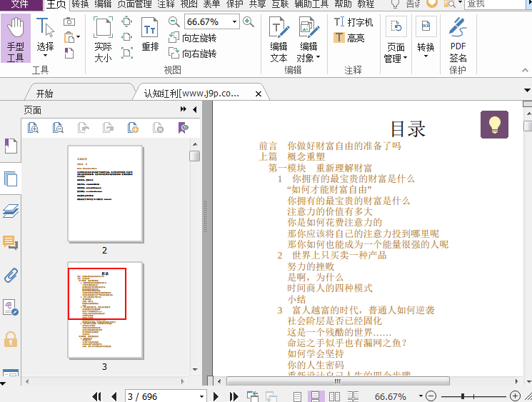Go to the previous page button
The height and width of the screenshot is (402, 532).
point(114,396)
